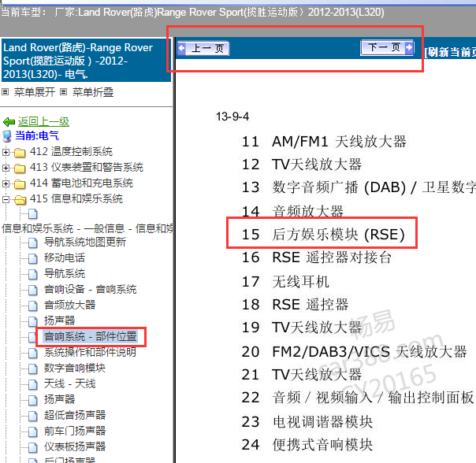Click folder icon of 413 仪表装置和警告系统
Viewport: 476px width, 463px height.
pyautogui.click(x=20, y=168)
